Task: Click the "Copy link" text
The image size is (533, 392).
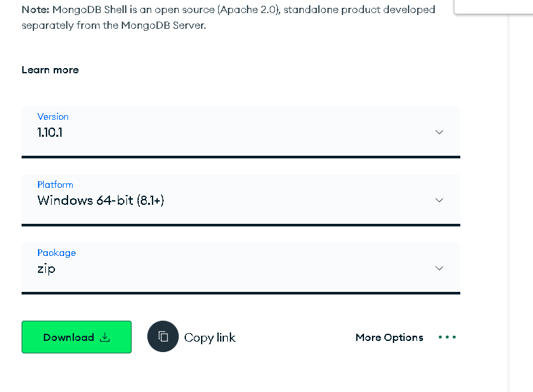Action: tap(210, 338)
